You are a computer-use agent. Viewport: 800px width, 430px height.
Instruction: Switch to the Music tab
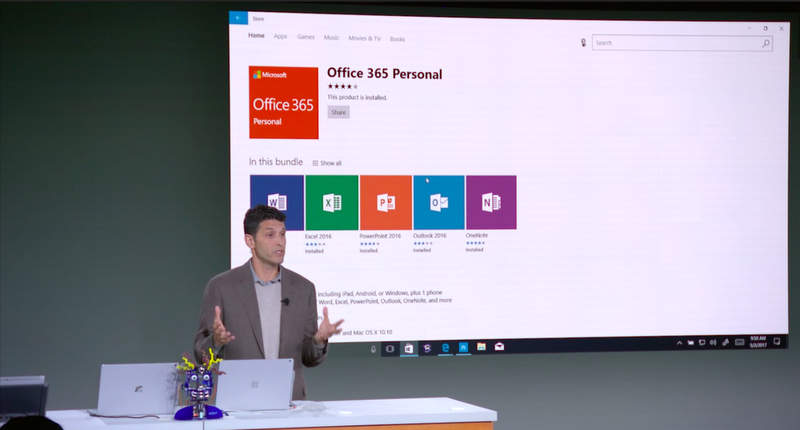[x=331, y=37]
